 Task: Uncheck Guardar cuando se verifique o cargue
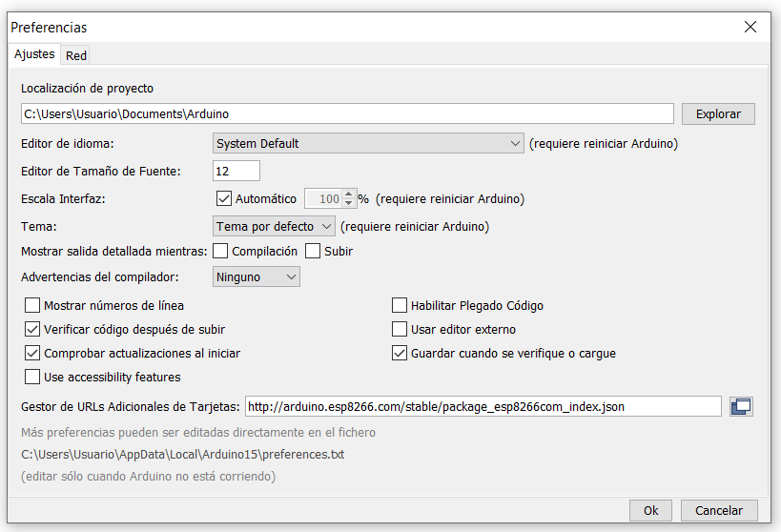(401, 354)
